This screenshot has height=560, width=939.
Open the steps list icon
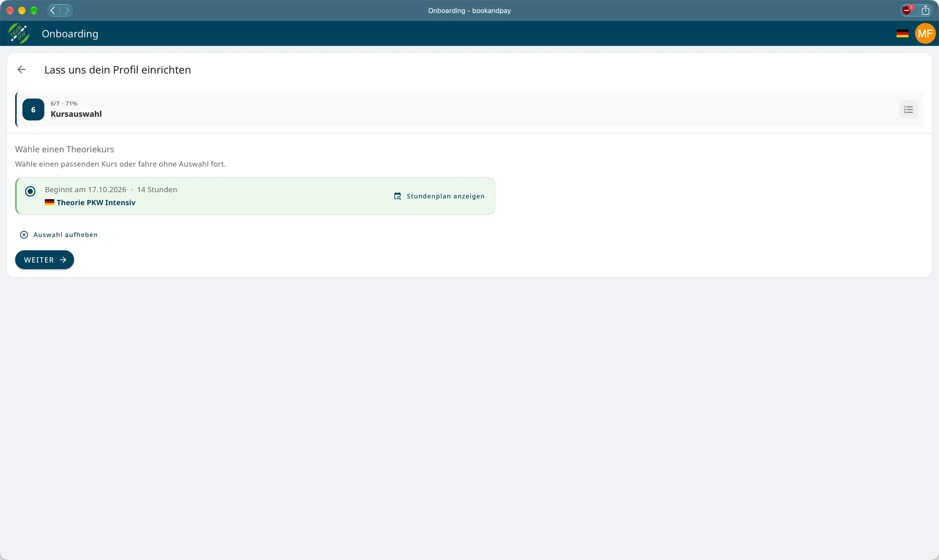(908, 110)
